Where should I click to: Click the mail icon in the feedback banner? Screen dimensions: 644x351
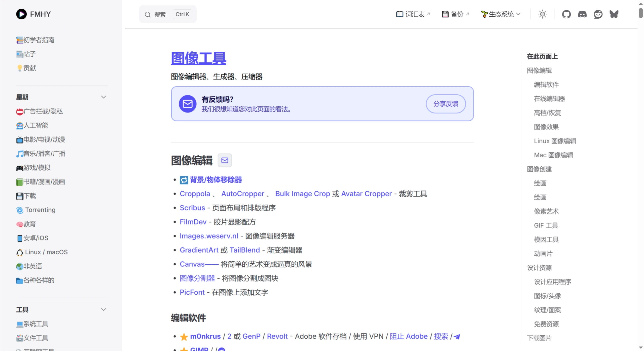[187, 103]
